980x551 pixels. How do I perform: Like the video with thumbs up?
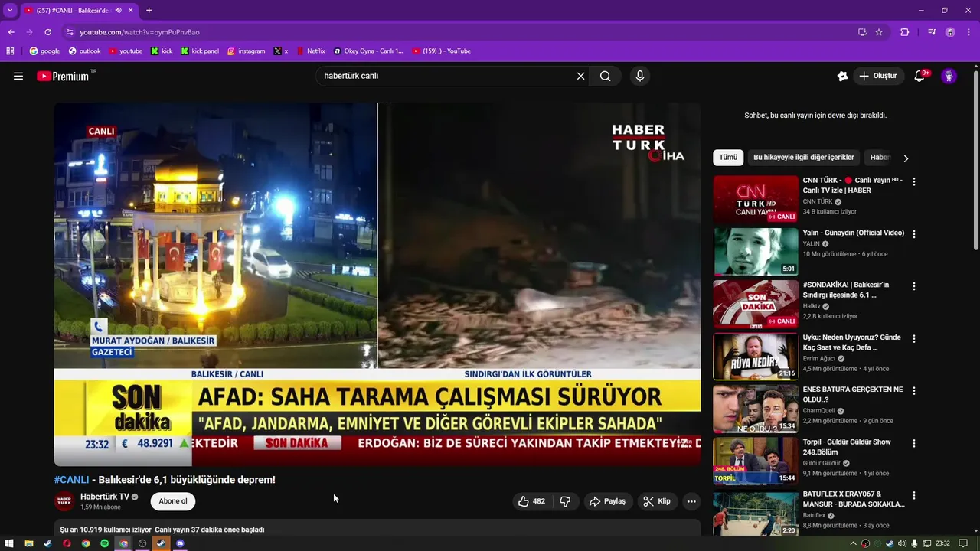[531, 501]
